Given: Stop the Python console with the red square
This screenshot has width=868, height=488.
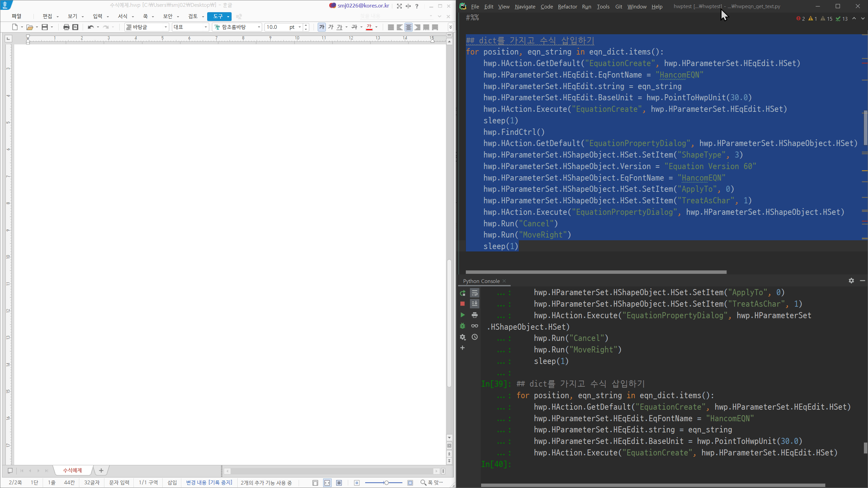Looking at the screenshot, I should (x=462, y=304).
